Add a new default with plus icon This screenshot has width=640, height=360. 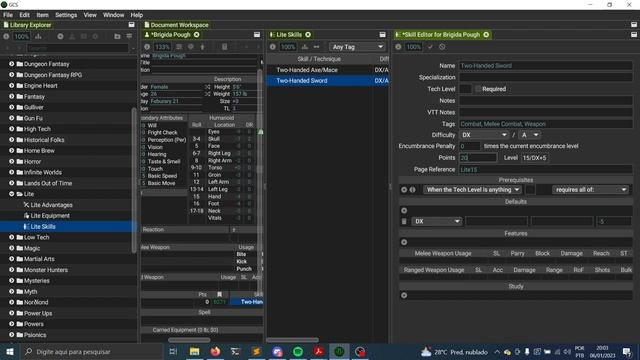point(404,211)
